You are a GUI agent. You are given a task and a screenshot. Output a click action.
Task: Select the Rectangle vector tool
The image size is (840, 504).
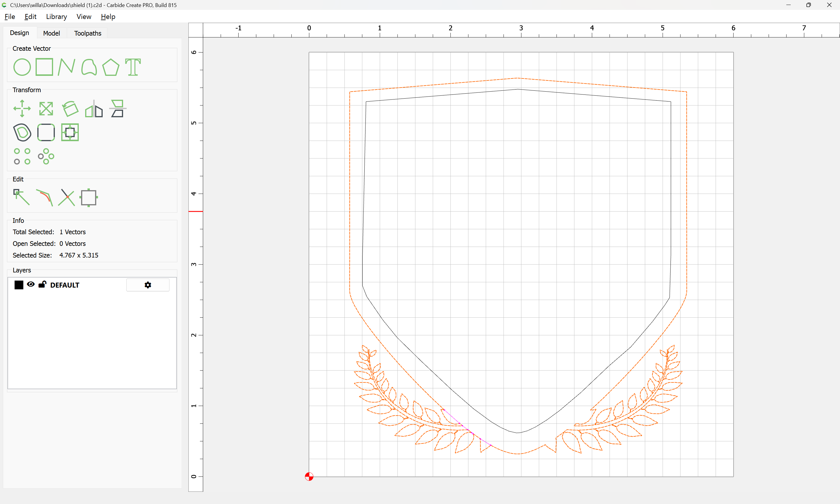[44, 67]
